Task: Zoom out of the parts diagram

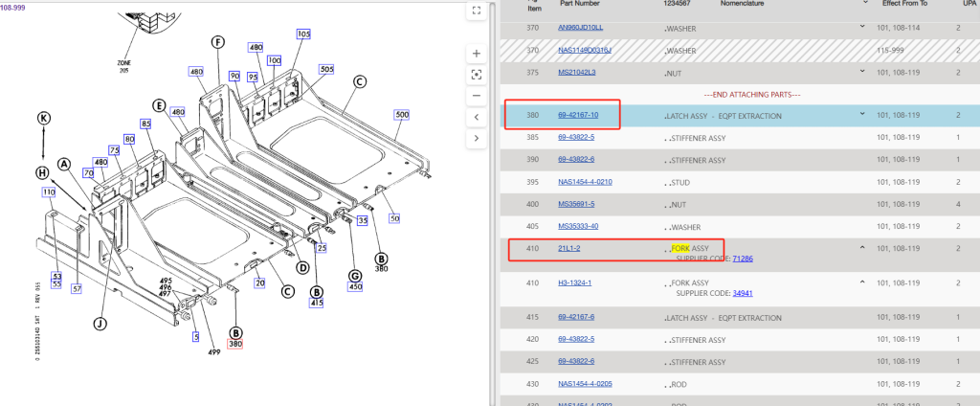Action: coord(477,96)
